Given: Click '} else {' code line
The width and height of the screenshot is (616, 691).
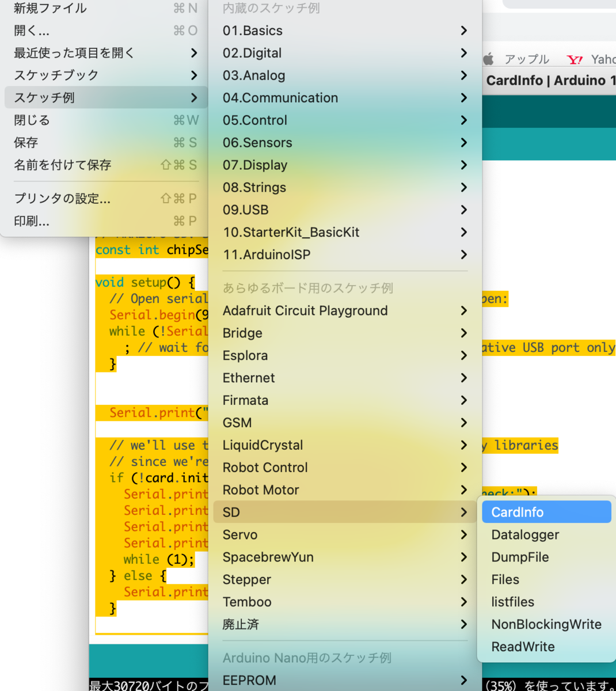Looking at the screenshot, I should pos(138,576).
